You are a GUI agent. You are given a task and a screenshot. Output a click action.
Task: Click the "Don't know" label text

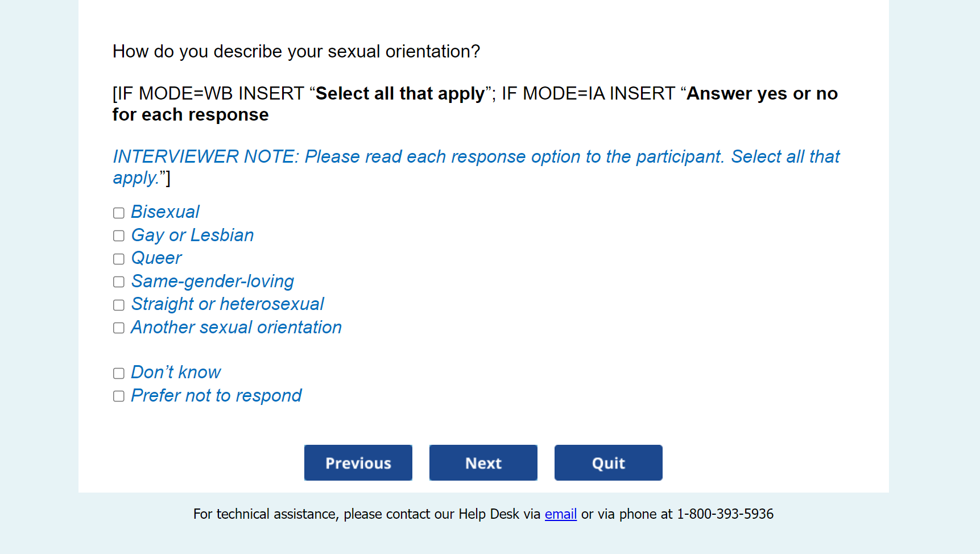[176, 373]
